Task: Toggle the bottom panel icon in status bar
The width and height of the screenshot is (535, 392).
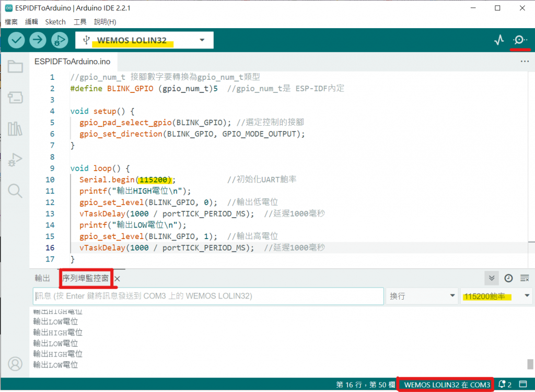Action: click(x=522, y=384)
